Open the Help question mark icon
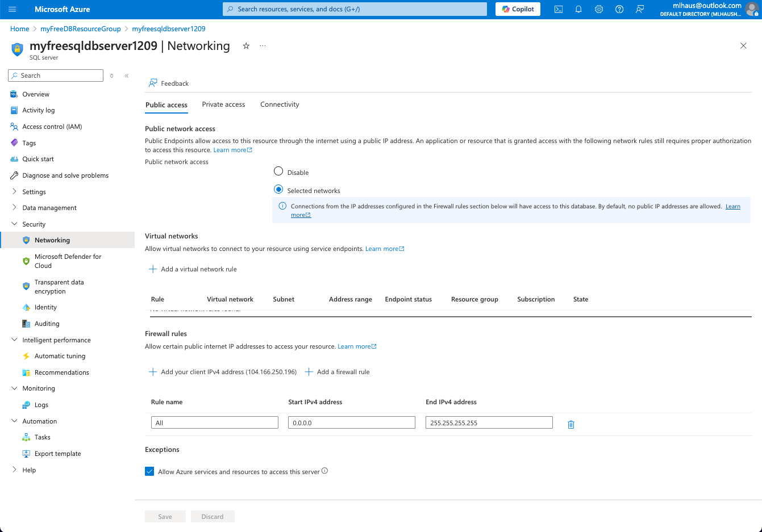762x532 pixels. 619,9
